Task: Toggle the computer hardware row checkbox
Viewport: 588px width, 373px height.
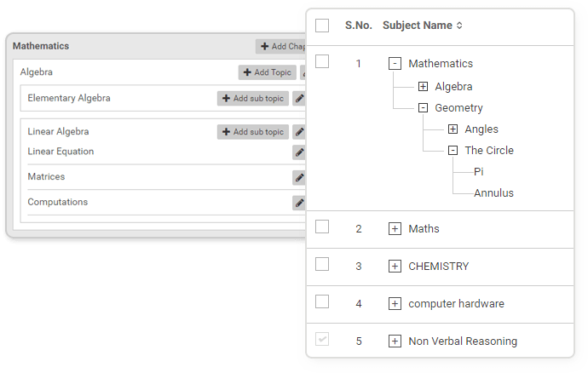Action: (322, 301)
